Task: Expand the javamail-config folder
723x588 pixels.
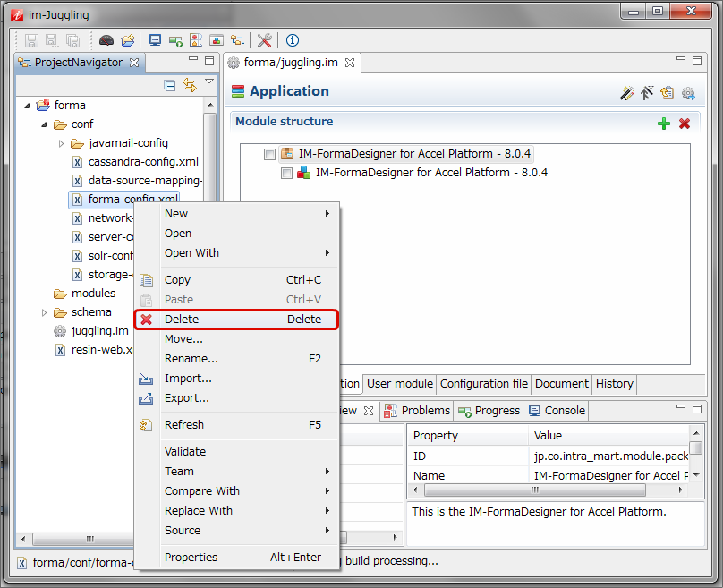Action: click(x=62, y=144)
